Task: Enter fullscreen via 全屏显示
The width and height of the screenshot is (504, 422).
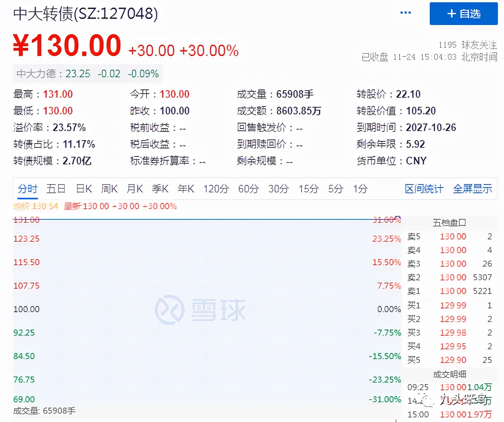Action: click(x=472, y=189)
